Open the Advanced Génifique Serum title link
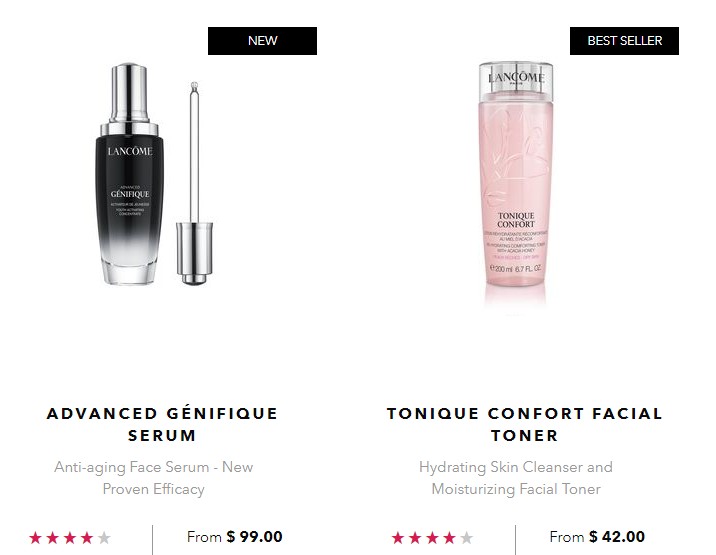Image resolution: width=716 pixels, height=555 pixels. click(162, 424)
